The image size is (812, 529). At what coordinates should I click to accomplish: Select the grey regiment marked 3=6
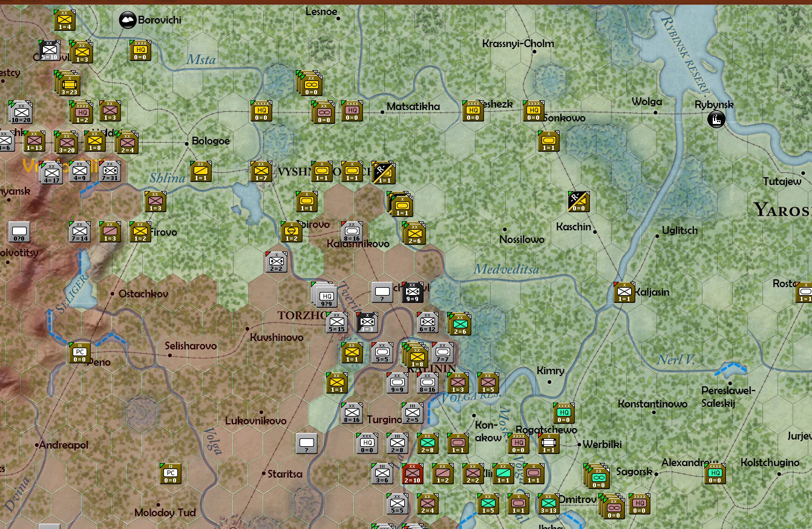pos(382,474)
